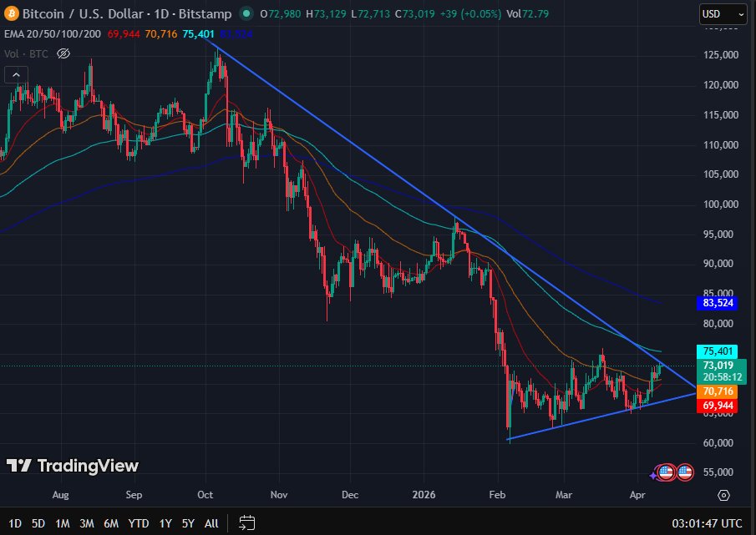
Task: Click the Feb label on time axis
Action: pos(497,495)
